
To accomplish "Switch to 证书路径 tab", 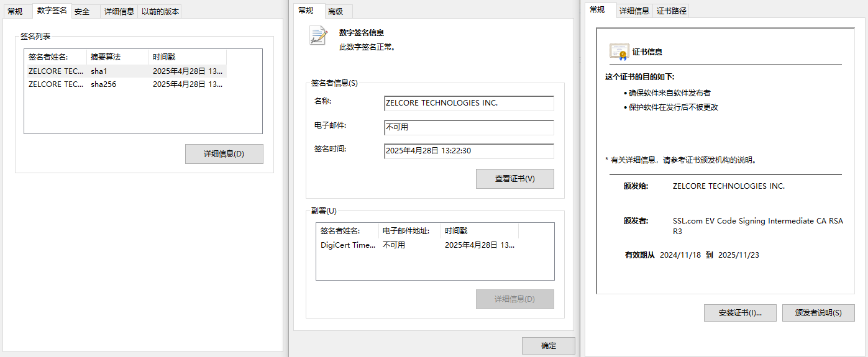I will tap(672, 11).
